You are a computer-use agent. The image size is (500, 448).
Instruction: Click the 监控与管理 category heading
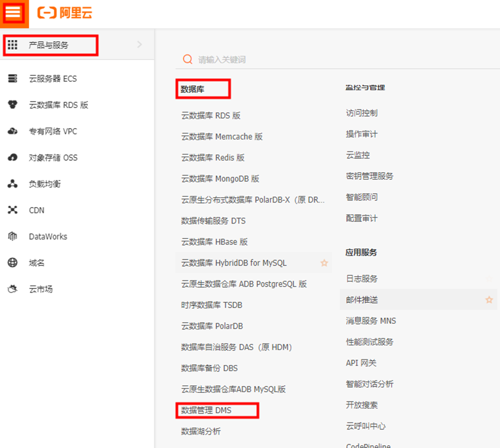(365, 88)
